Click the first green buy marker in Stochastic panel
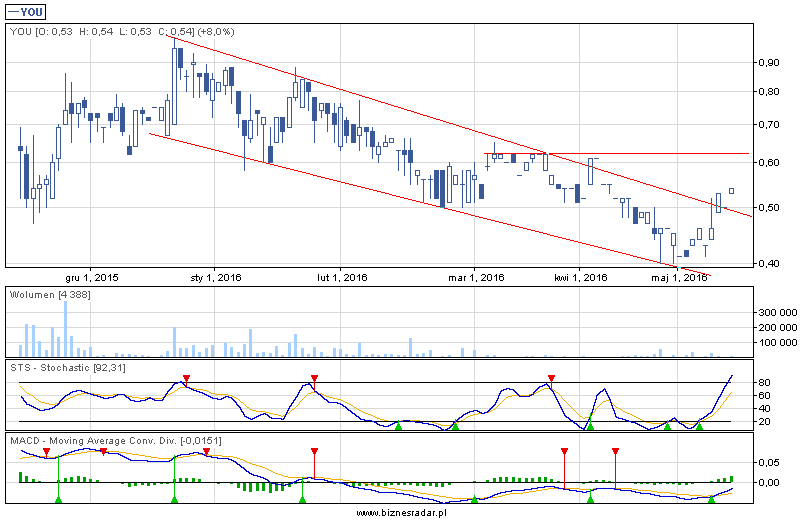The height and width of the screenshot is (520, 800). pos(398,426)
